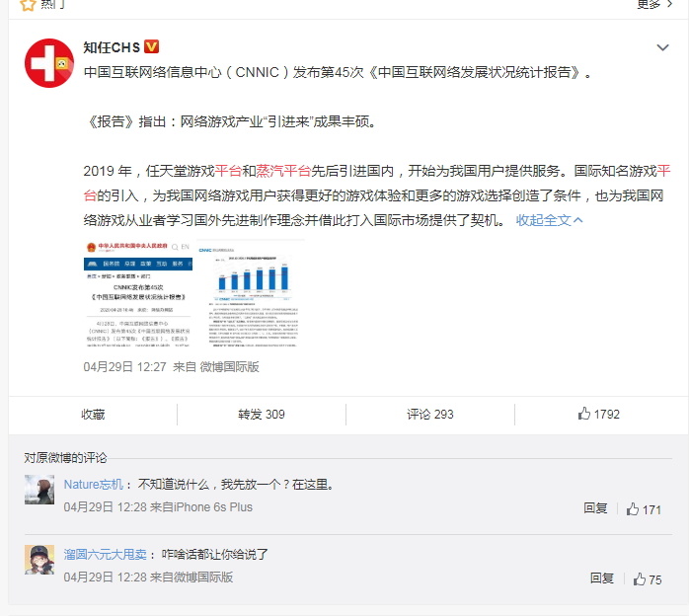Click 转发 309 to repost
The width and height of the screenshot is (689, 616).
click(x=262, y=415)
